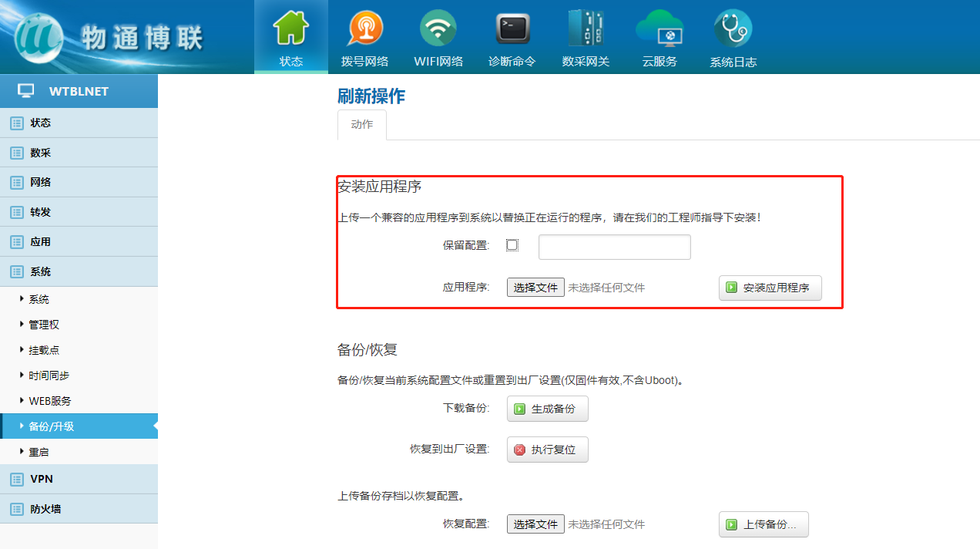Viewport: 980px width, 549px height.
Task: Click the 执行复位 reset button
Action: click(547, 450)
